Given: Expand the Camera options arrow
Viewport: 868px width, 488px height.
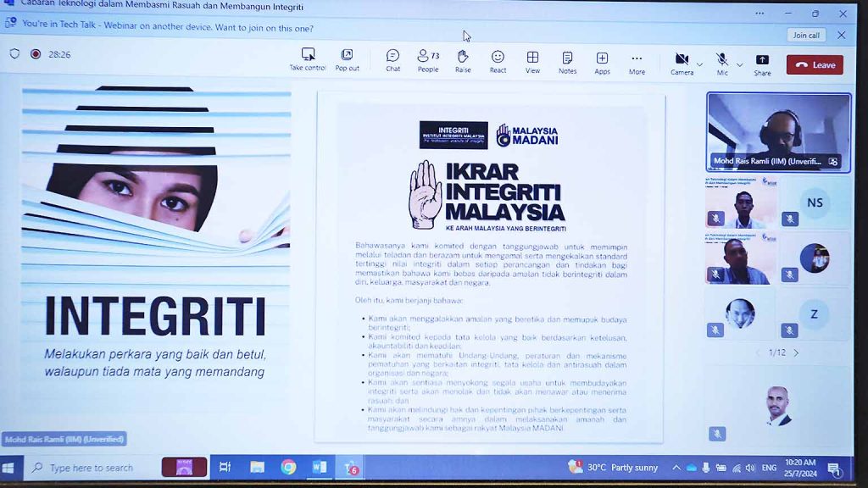Looking at the screenshot, I should (699, 64).
